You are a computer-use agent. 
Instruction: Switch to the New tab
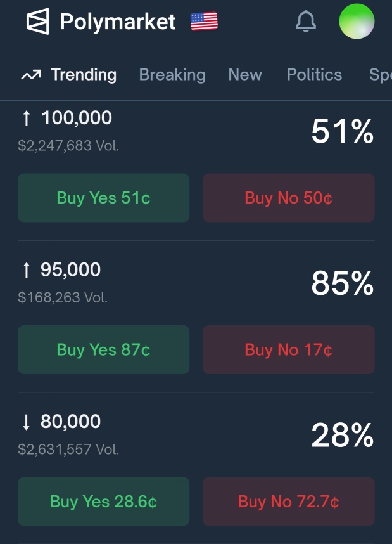(x=245, y=75)
